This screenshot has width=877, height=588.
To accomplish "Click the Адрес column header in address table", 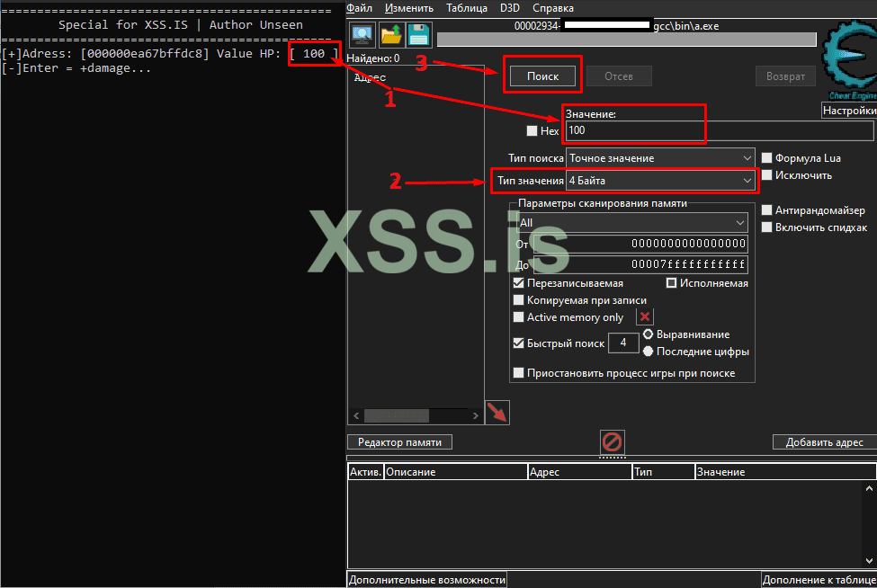I will pos(580,472).
